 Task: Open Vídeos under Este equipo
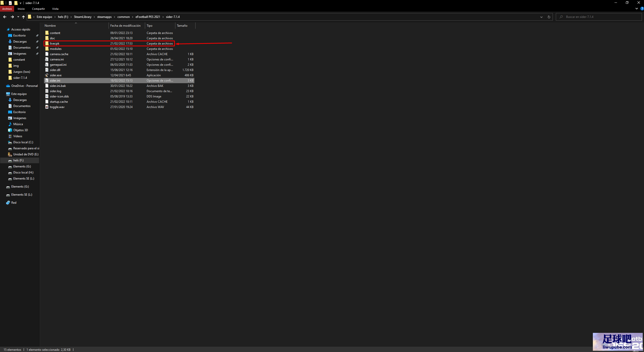[x=18, y=136]
